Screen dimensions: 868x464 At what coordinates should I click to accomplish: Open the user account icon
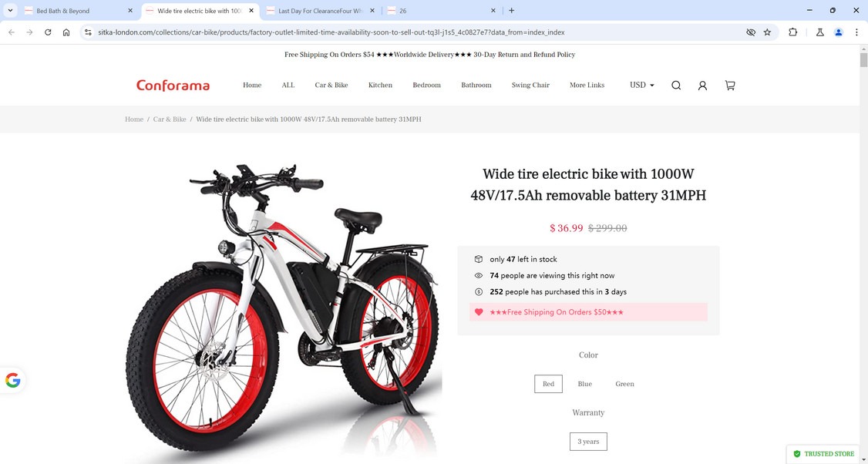[x=702, y=86]
